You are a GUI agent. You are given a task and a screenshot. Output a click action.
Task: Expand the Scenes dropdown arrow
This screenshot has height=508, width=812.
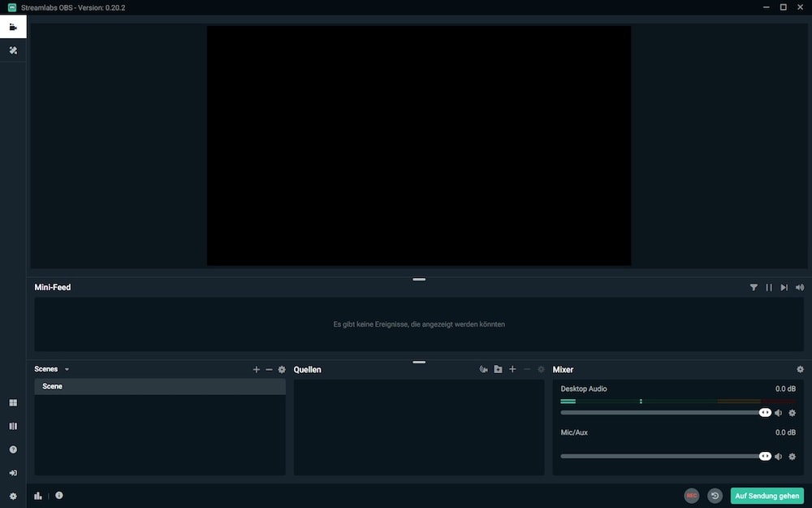tap(67, 368)
